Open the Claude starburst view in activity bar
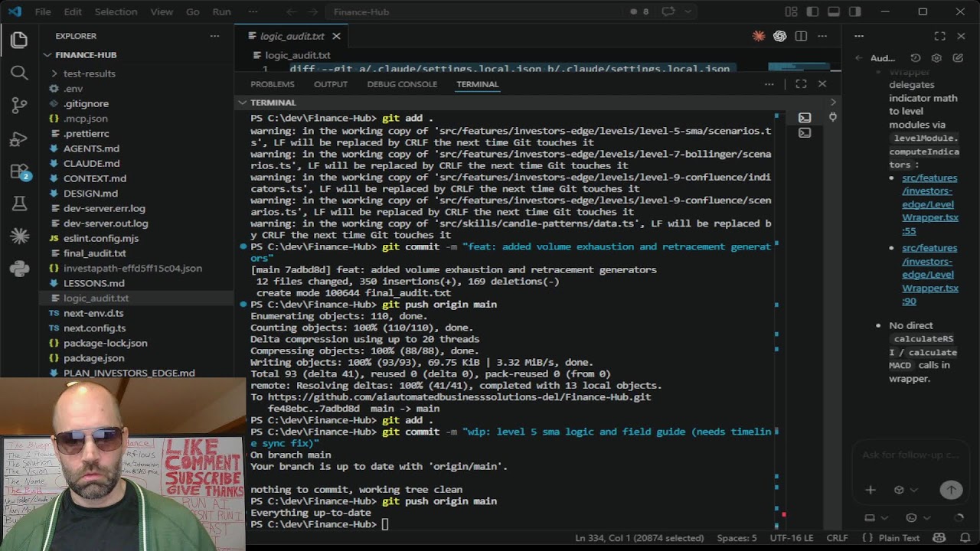 coord(19,236)
